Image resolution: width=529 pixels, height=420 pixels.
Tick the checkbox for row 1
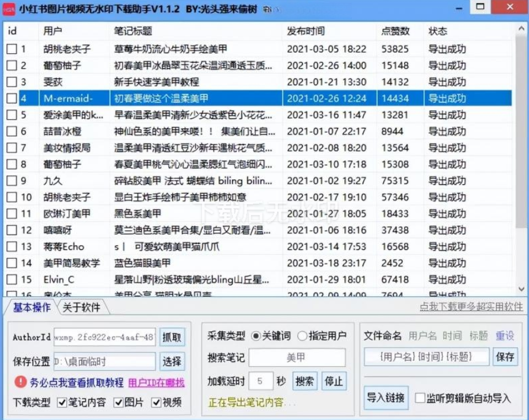12,49
